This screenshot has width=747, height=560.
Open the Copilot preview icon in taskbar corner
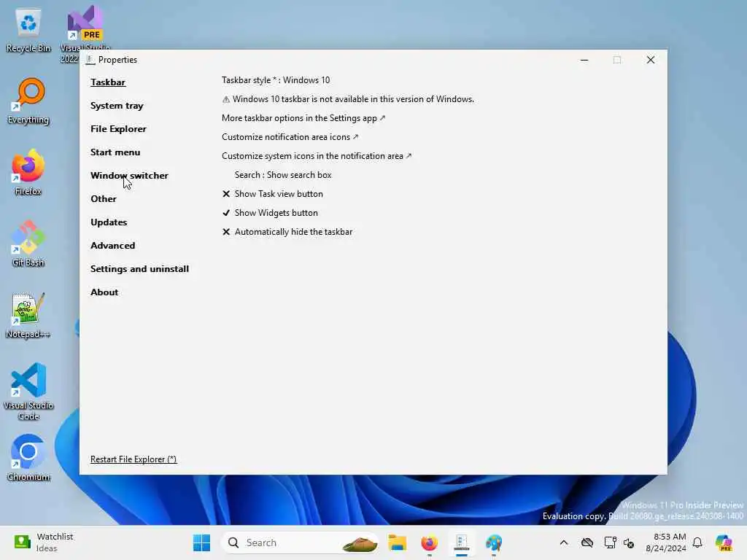coord(724,542)
